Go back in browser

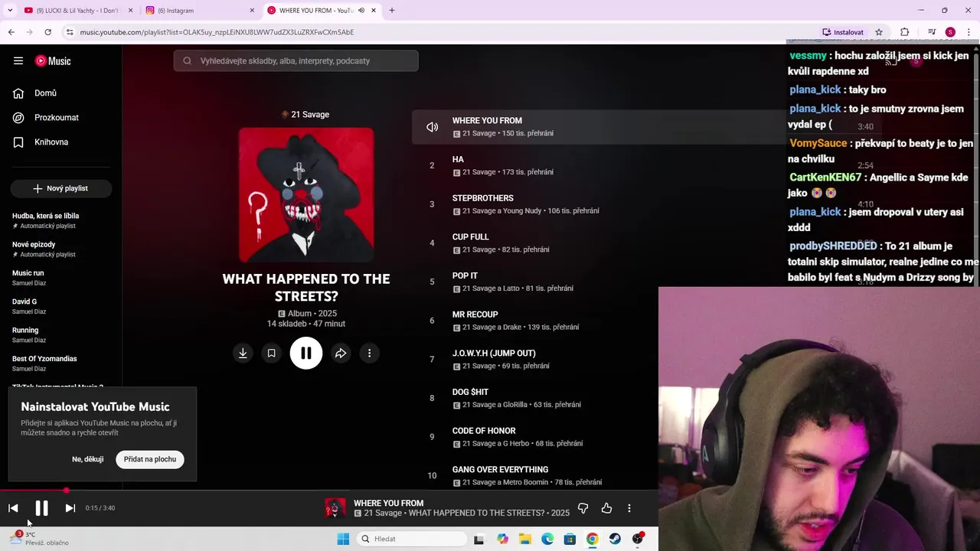click(11, 32)
